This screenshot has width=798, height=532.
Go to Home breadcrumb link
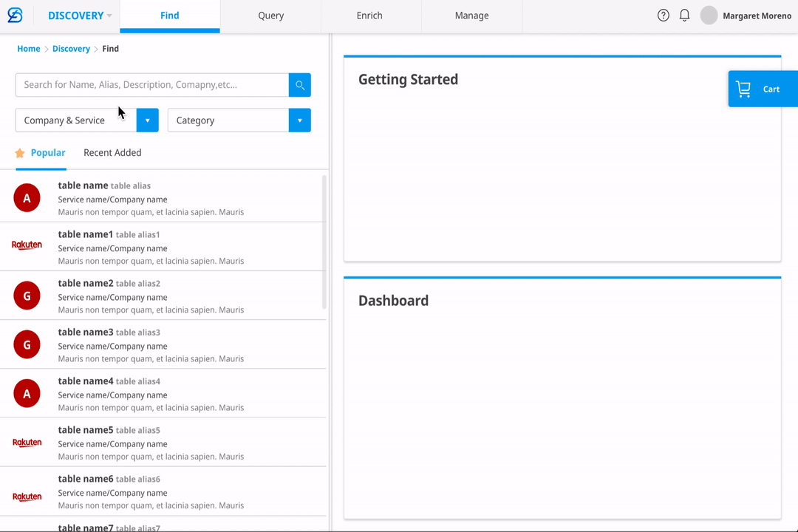29,49
